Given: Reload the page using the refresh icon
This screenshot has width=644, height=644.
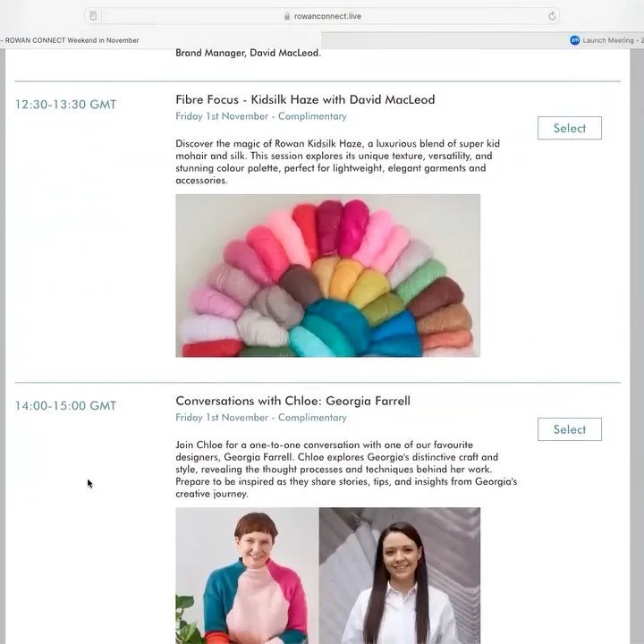Looking at the screenshot, I should point(552,16).
